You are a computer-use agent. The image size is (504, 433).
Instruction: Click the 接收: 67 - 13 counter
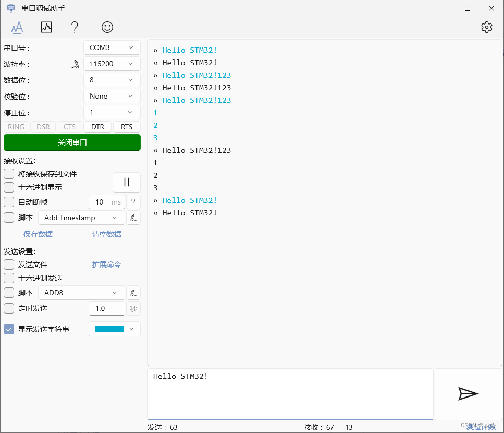328,427
